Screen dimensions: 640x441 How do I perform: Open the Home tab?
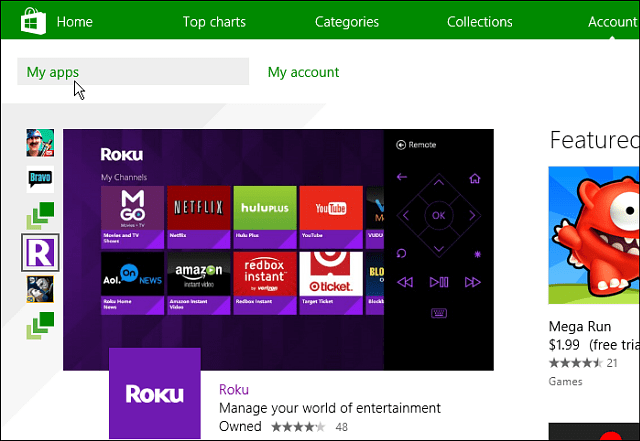pyautogui.click(x=75, y=22)
